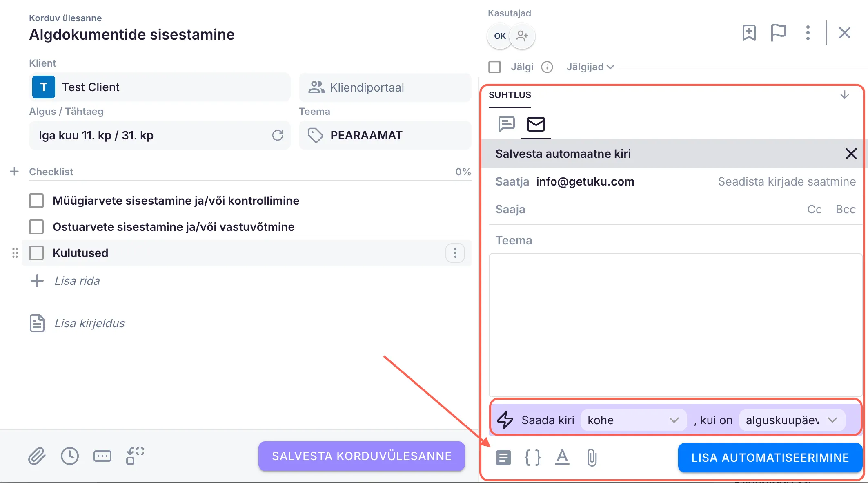Image resolution: width=868 pixels, height=483 pixels.
Task: Open the 'kohe' timing dropdown
Action: click(x=633, y=420)
